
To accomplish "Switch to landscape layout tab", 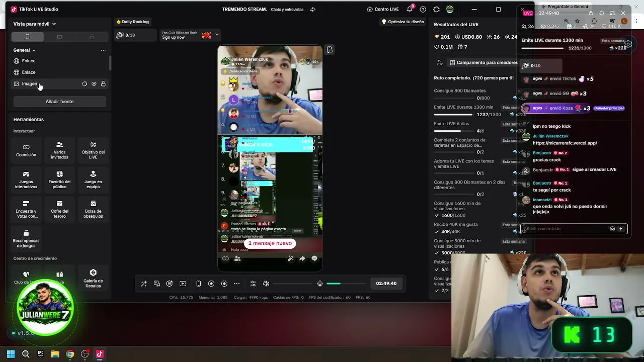I will pos(60,37).
